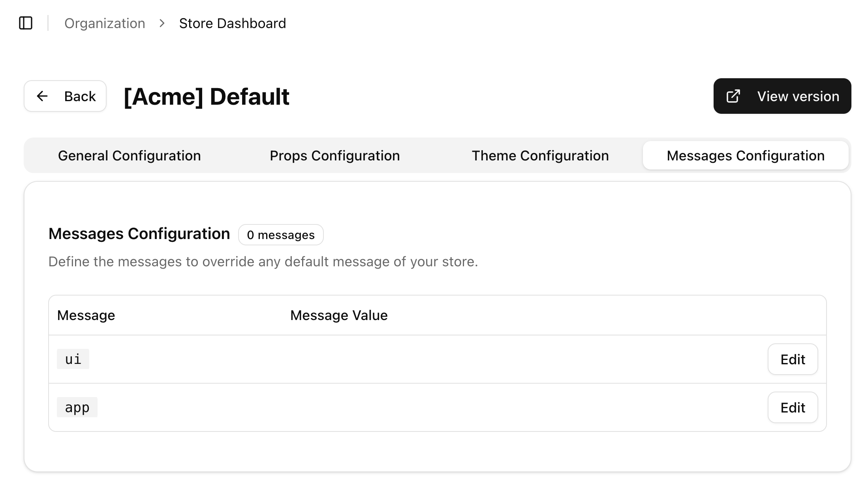Click the Messages Configuration tab
Image resolution: width=868 pixels, height=501 pixels.
coord(746,155)
